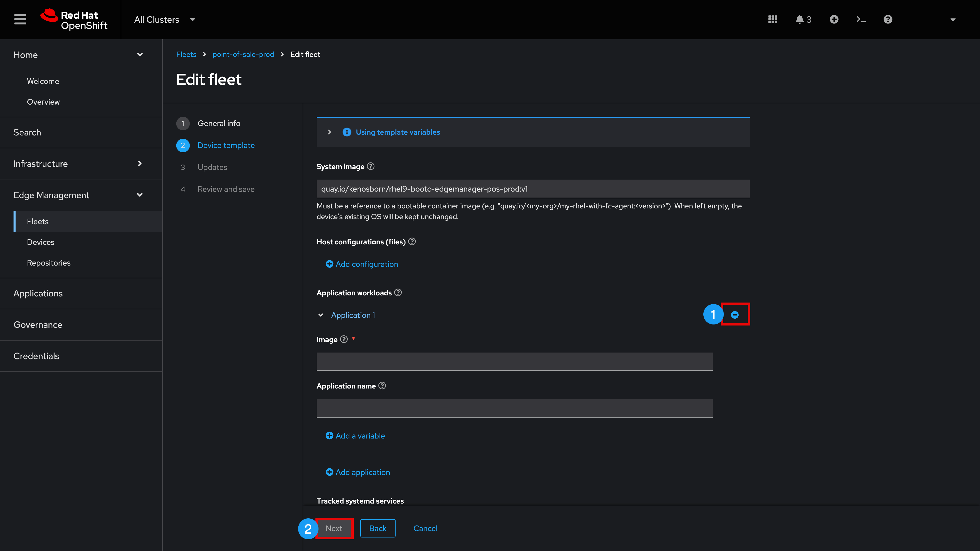Viewport: 980px width, 551px height.
Task: Select Fleets in the sidebar
Action: tap(88, 221)
